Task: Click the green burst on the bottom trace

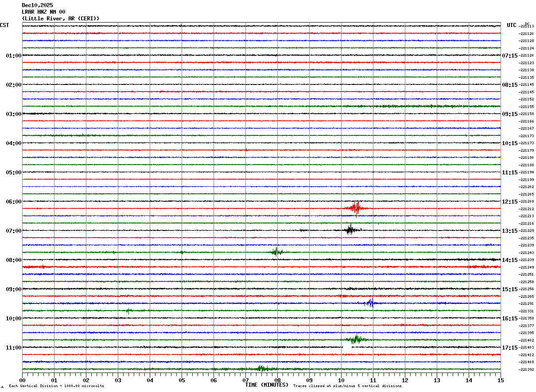Action: pyautogui.click(x=262, y=368)
